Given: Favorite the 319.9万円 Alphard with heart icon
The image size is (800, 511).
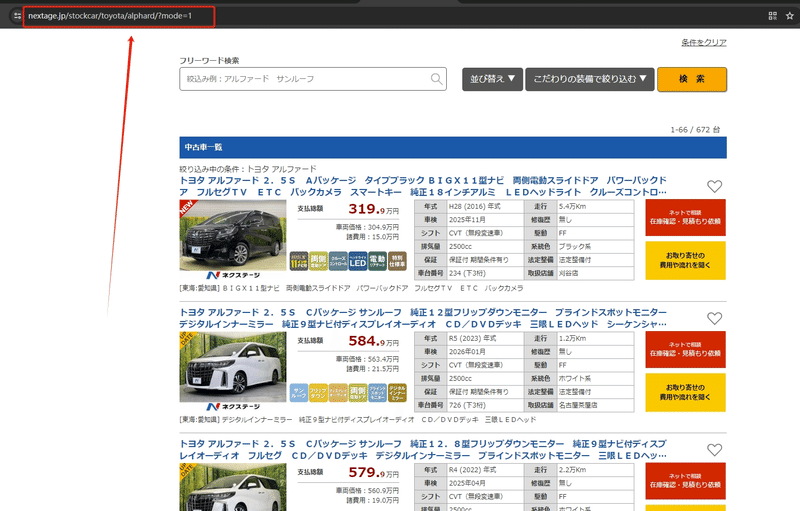Looking at the screenshot, I should pos(714,186).
